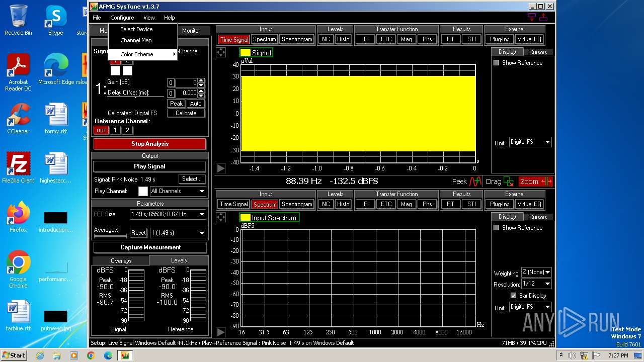Click the lower graph pan arrows icon

point(221,217)
